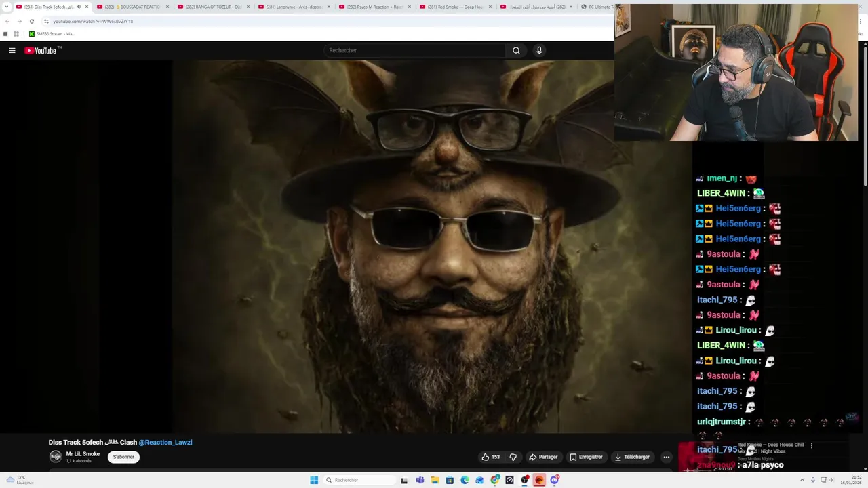Open the Mr LiL Smoke channel avatar

(56, 457)
